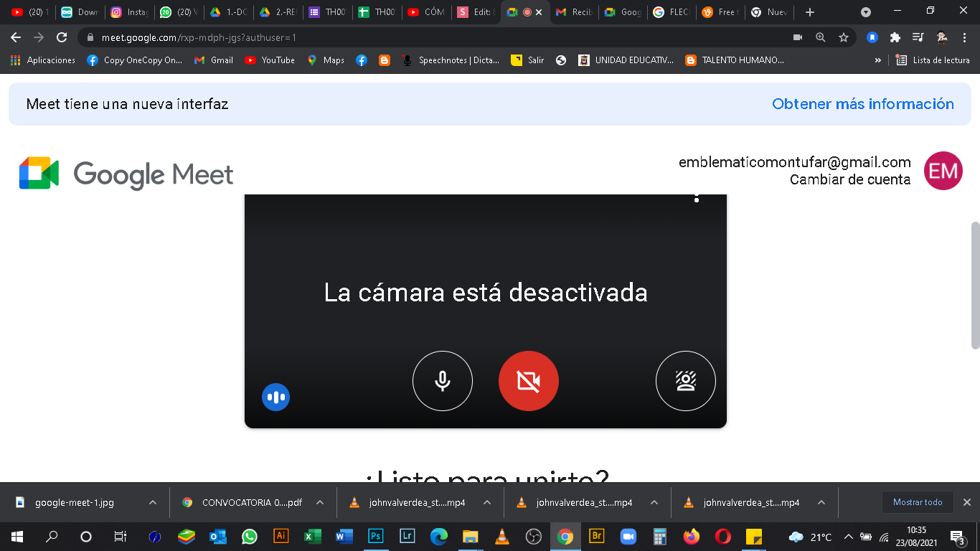The width and height of the screenshot is (980, 551).
Task: Open UNIDAD EDUCATIV bookmark
Action: [626, 60]
